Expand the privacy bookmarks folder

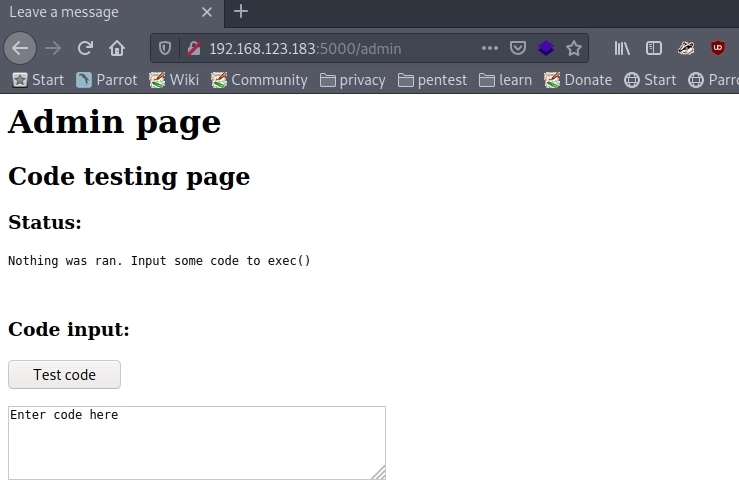coord(353,80)
